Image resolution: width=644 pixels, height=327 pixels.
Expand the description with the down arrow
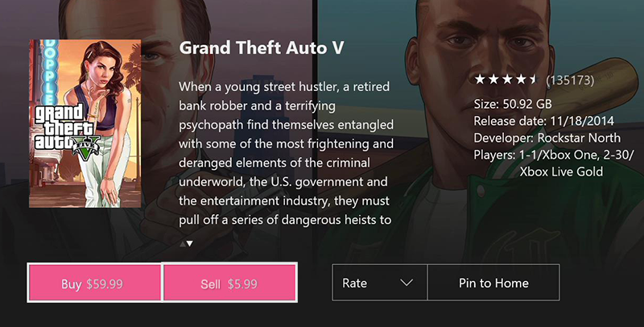(189, 242)
